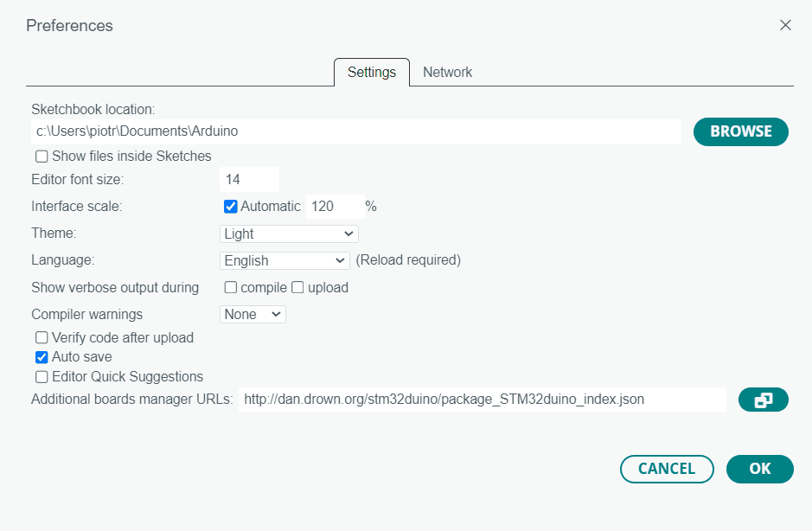The image size is (812, 531).
Task: Open the additional boards URLs editor icon
Action: (x=763, y=400)
